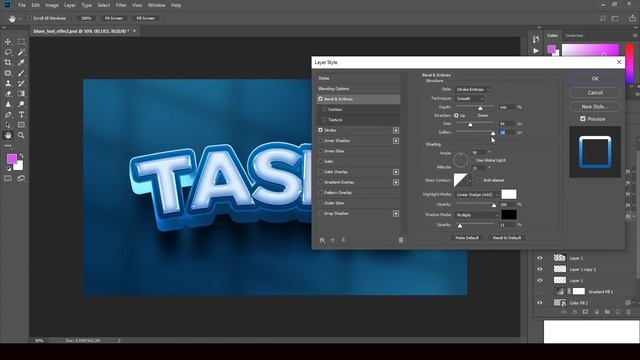Select the Eraser tool
This screenshot has height=360, width=640.
coord(8,94)
